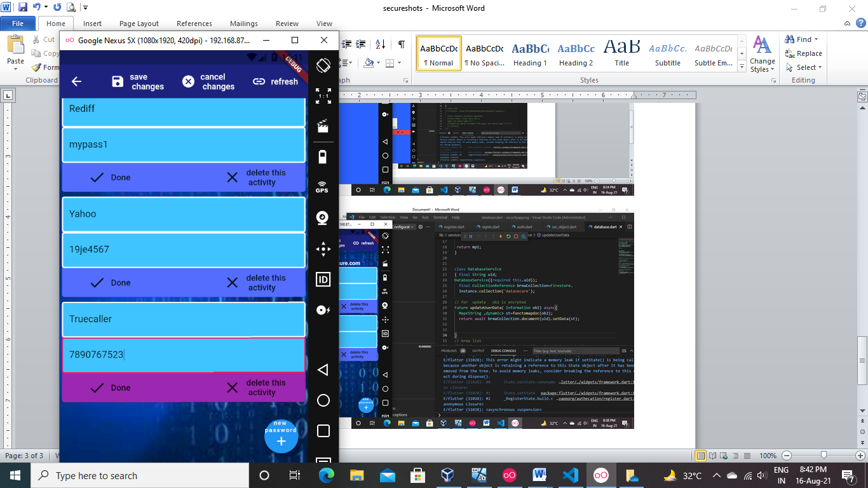The height and width of the screenshot is (488, 868).
Task: Tap the save changes button in app
Action: (x=138, y=81)
